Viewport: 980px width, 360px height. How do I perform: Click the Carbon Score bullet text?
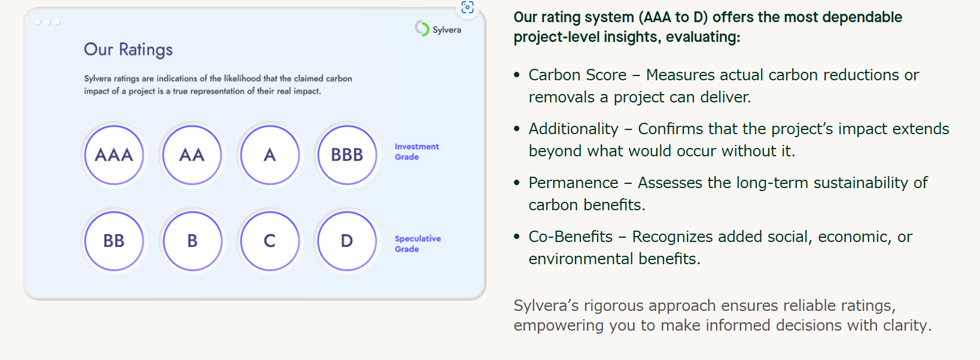(x=723, y=86)
